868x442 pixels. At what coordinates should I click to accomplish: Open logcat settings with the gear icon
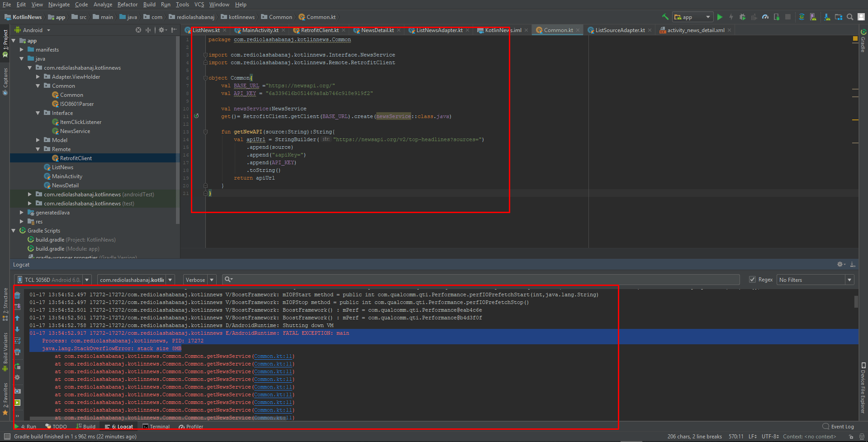(x=18, y=377)
